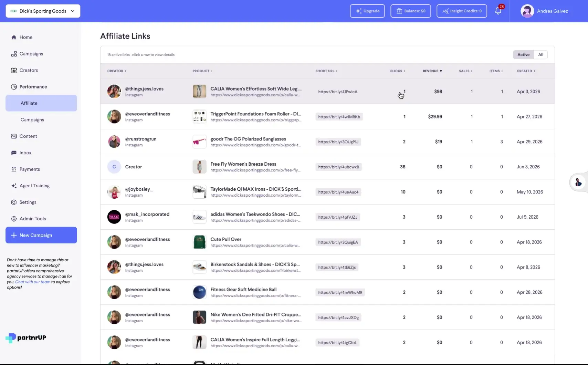
Task: Sort table by Clicks column
Action: [397, 71]
